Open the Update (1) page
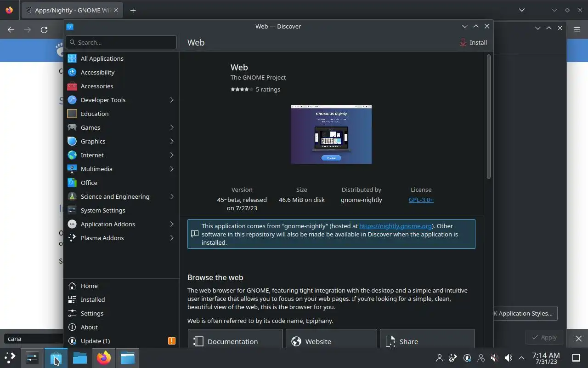Image resolution: width=588 pixels, height=368 pixels. 121,341
